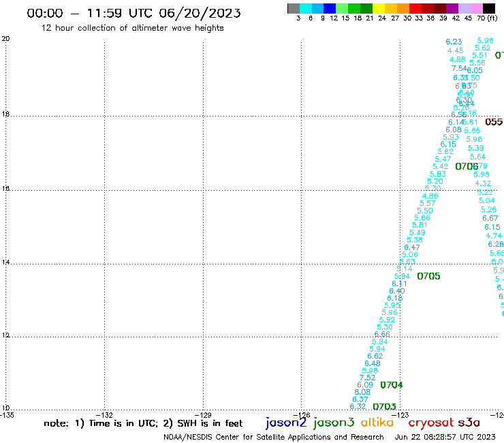Click the wave height value 8.08

362,392
